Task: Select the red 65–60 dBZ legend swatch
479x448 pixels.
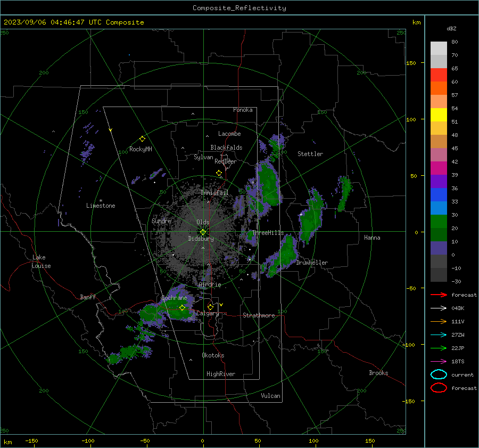Action: (x=439, y=75)
